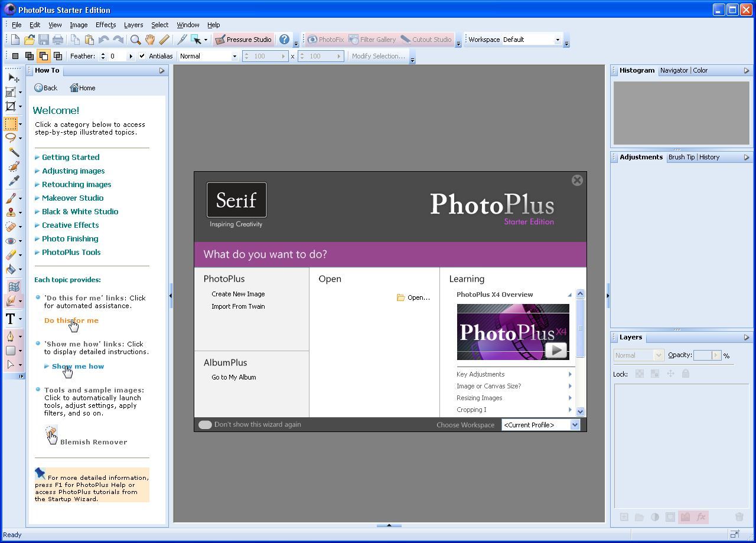Close the startup wizard dialog

[577, 181]
